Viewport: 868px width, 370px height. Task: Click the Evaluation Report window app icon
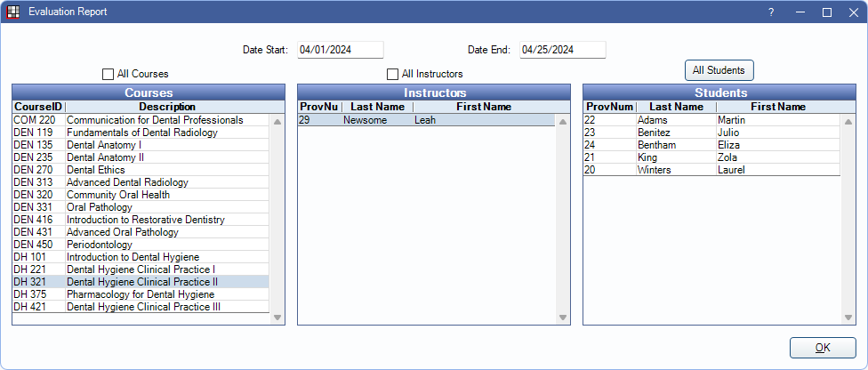pos(13,12)
